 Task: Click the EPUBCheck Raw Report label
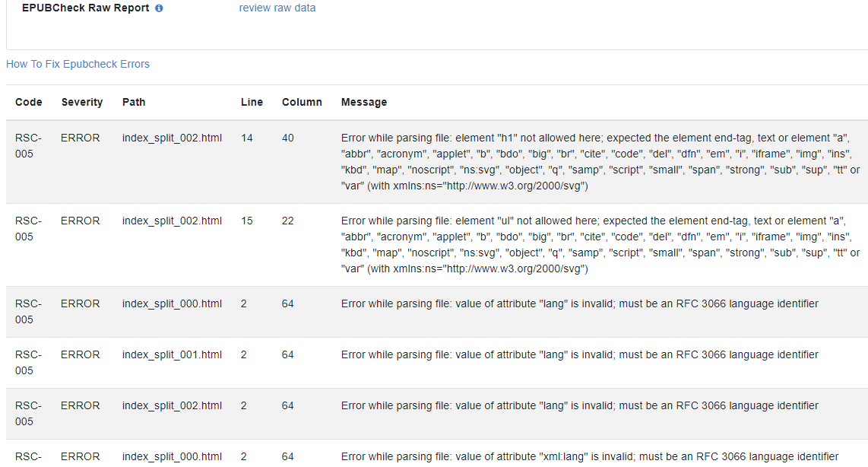[x=85, y=8]
